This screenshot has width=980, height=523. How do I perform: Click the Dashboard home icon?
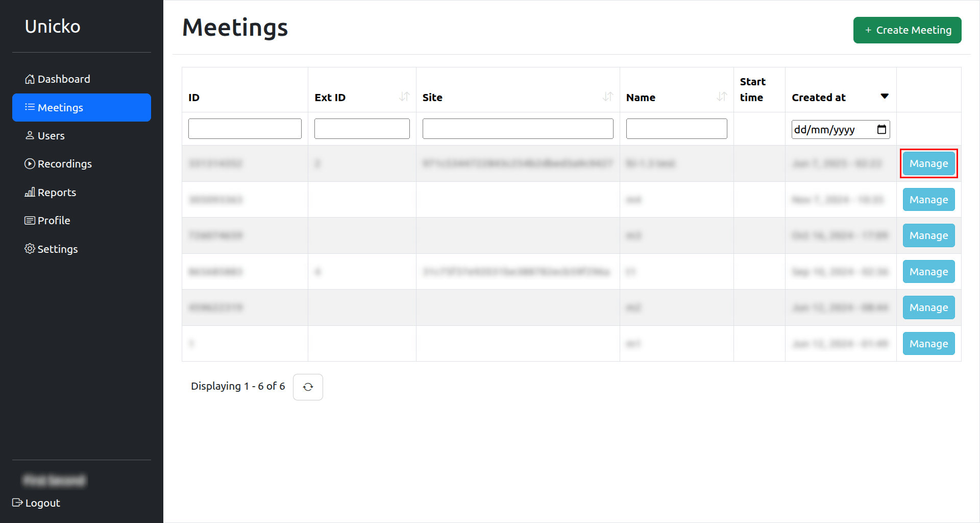coord(30,79)
